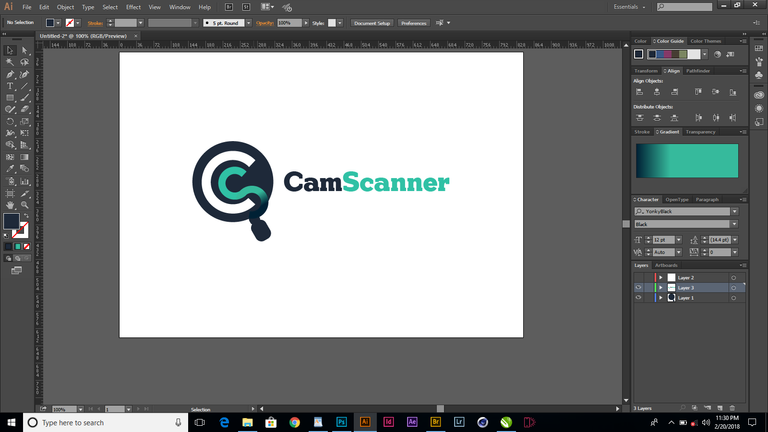This screenshot has width=768, height=432.
Task: Open Edit Colors wheel in Color Guide
Action: coord(718,54)
